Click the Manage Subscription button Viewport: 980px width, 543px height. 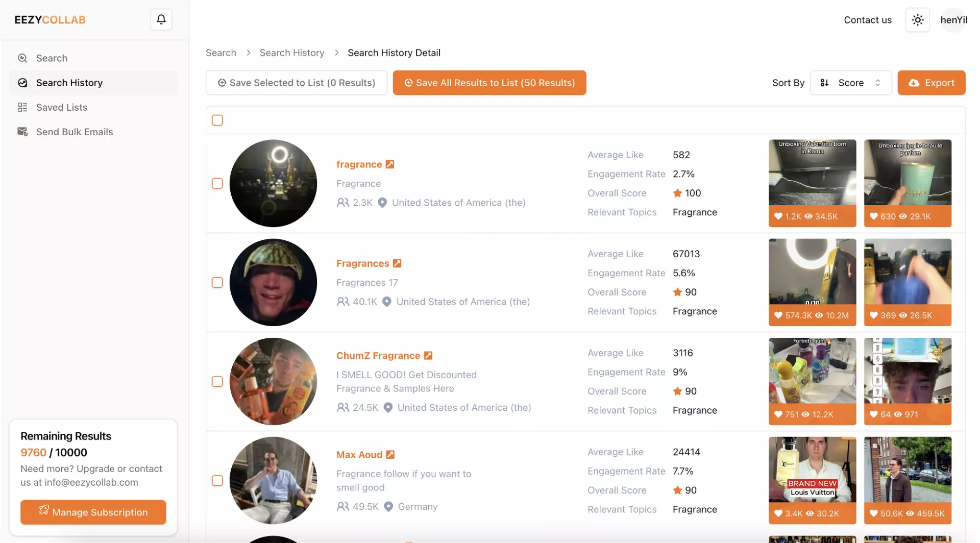tap(93, 512)
